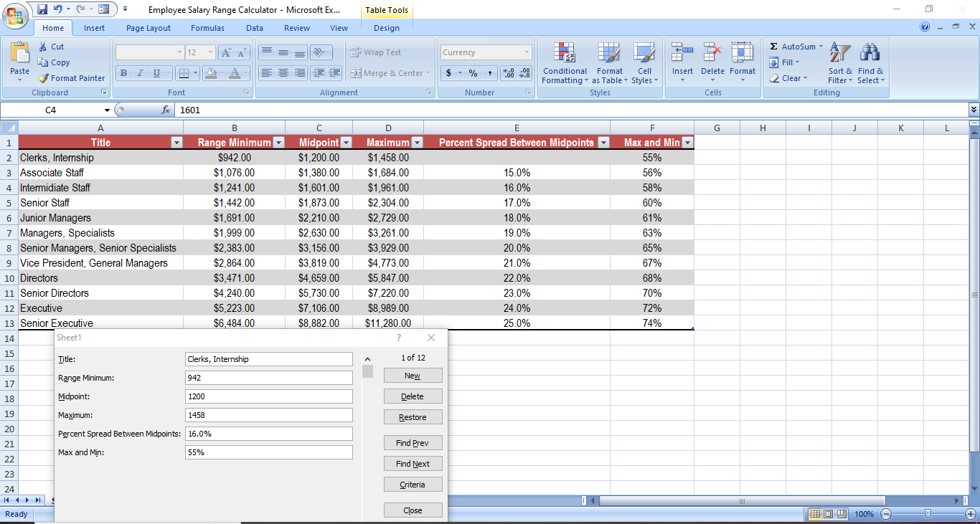Decrease Decimal places
This screenshot has height=524, width=980.
pos(524,73)
